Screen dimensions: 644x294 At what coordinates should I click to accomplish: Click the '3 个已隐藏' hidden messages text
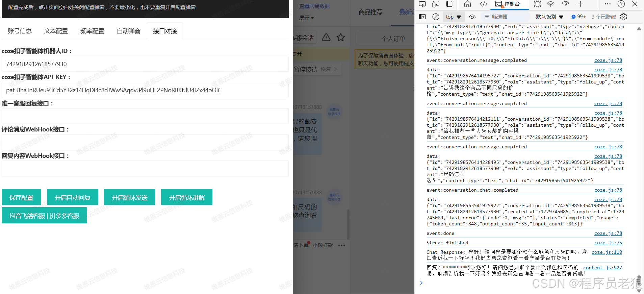tap(604, 17)
